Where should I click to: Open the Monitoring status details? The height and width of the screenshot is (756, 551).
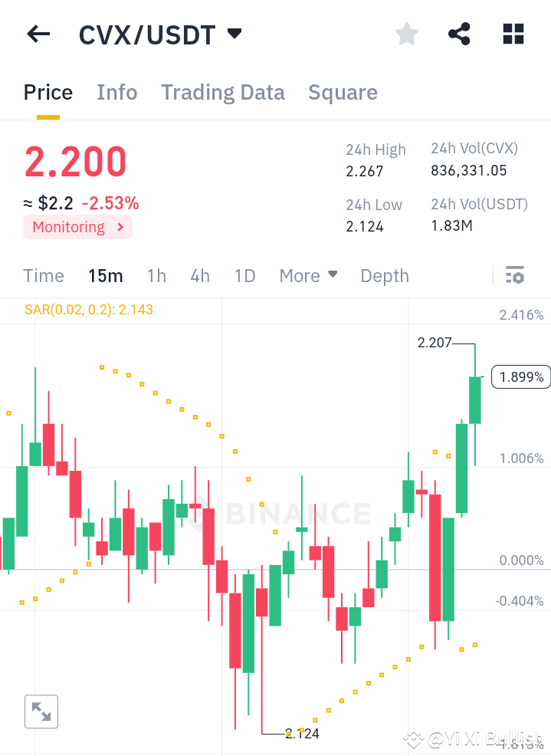pos(77,227)
